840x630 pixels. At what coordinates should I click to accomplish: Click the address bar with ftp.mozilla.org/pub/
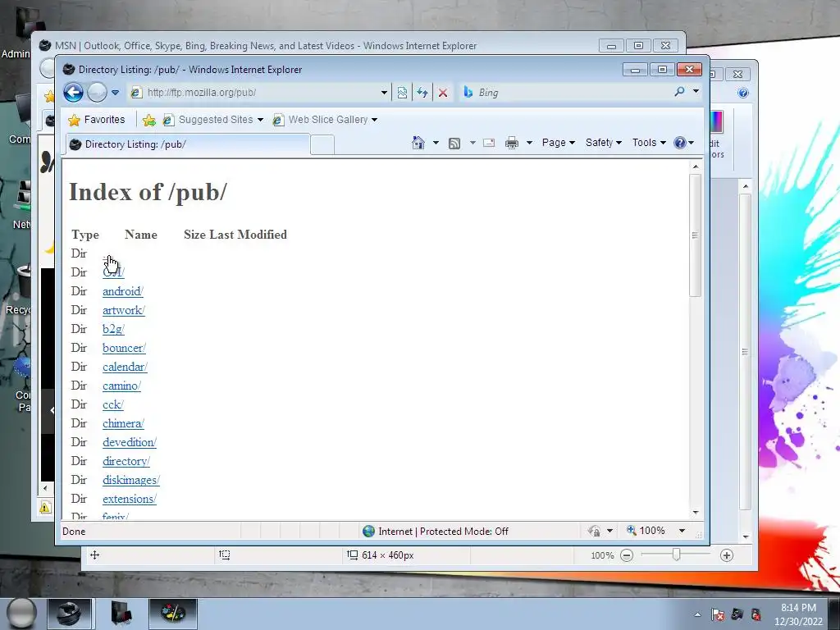click(x=257, y=93)
